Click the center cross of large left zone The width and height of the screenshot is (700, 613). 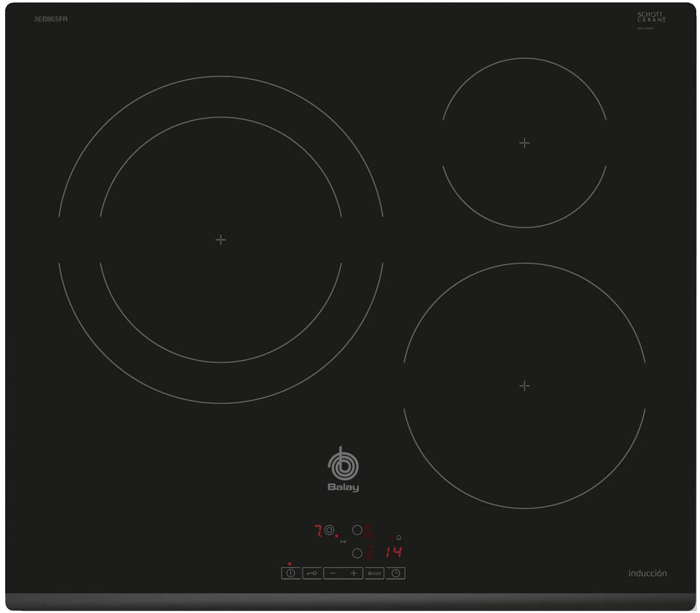[x=221, y=240]
